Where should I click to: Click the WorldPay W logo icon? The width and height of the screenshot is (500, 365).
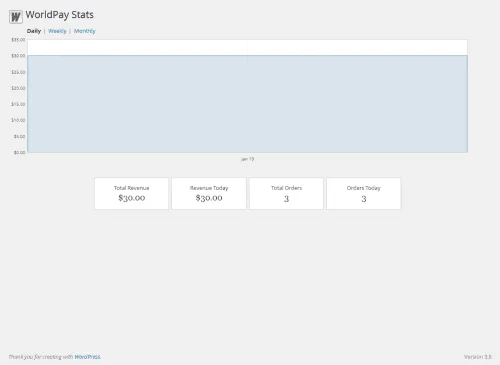(x=16, y=17)
